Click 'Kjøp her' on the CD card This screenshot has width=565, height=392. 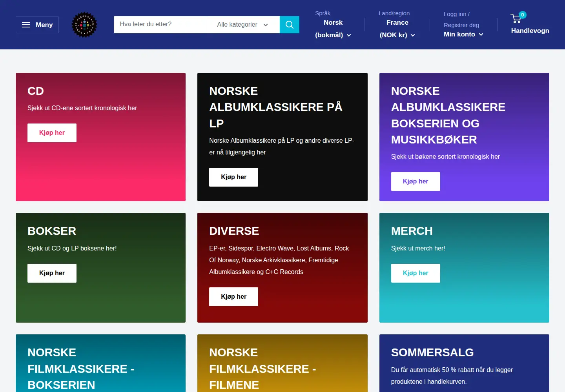tap(52, 133)
